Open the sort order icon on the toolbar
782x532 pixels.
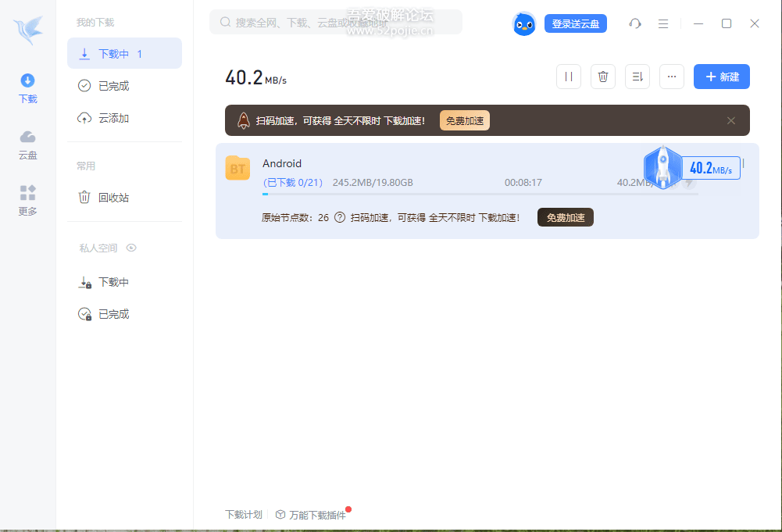[637, 76]
